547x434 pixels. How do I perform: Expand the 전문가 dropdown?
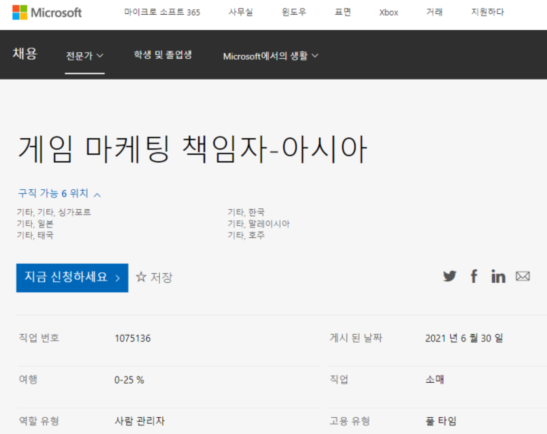click(x=85, y=56)
